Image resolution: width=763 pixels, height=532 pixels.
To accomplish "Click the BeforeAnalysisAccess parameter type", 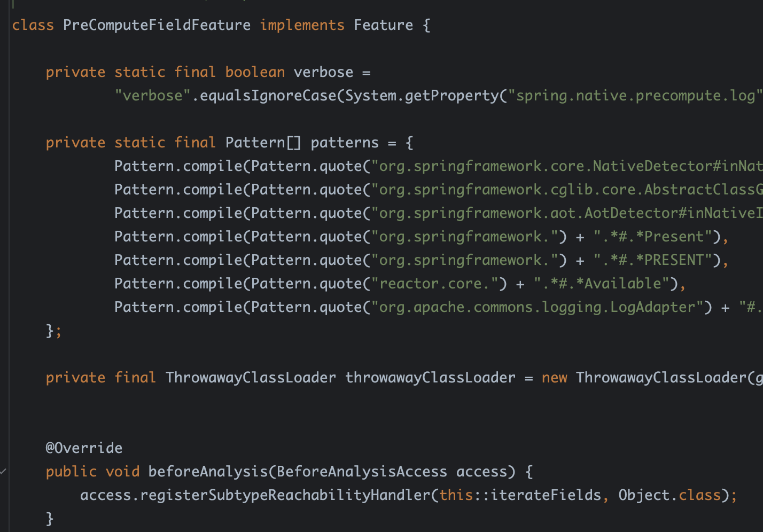I will [x=362, y=472].
